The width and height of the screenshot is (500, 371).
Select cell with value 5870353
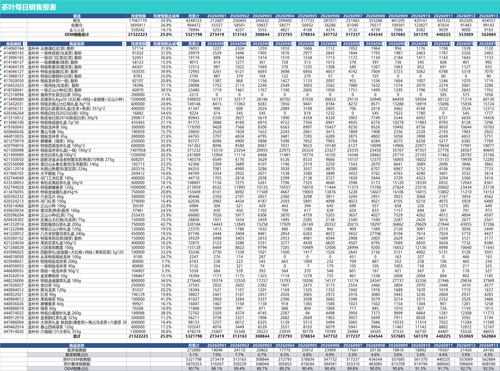coord(194,364)
